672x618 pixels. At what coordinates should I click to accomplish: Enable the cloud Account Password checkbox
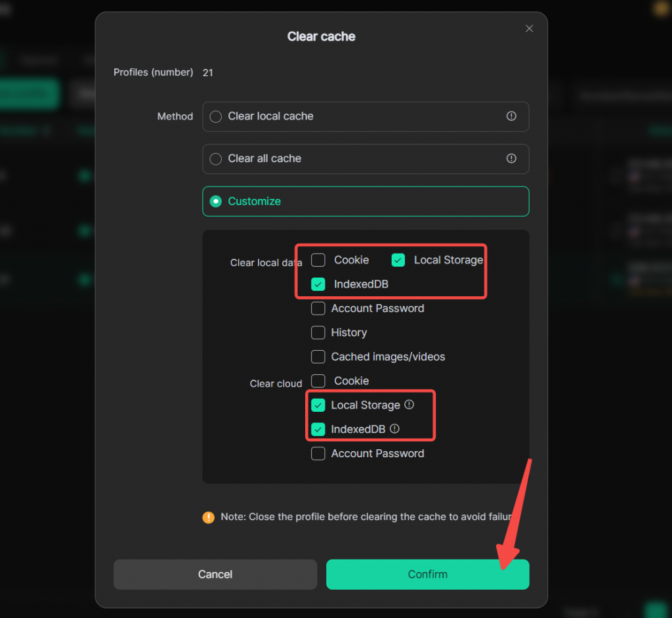(318, 453)
